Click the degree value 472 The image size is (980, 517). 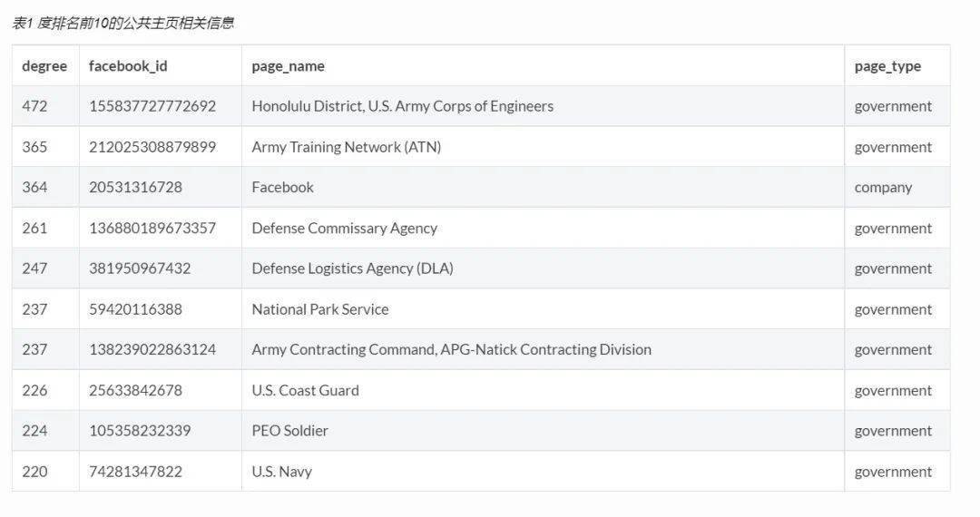point(34,106)
